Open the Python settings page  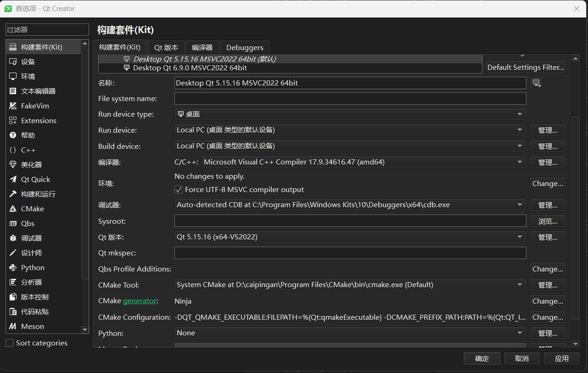(x=32, y=267)
